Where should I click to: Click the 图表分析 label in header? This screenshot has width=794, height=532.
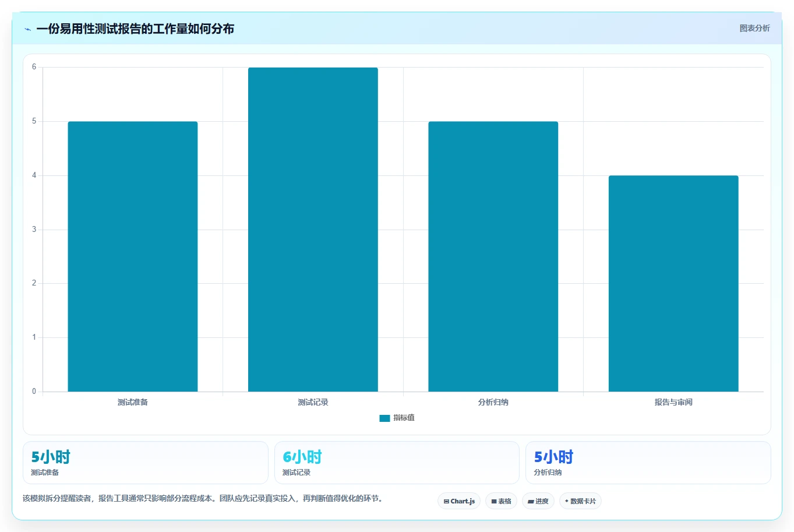pos(754,28)
